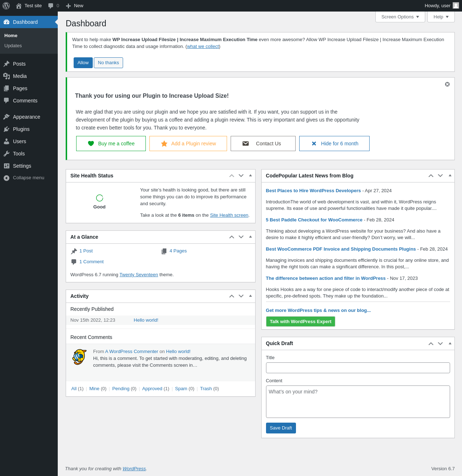This screenshot has width=462, height=476.
Task: Toggle the Quick Draft panel
Action: coord(450,343)
